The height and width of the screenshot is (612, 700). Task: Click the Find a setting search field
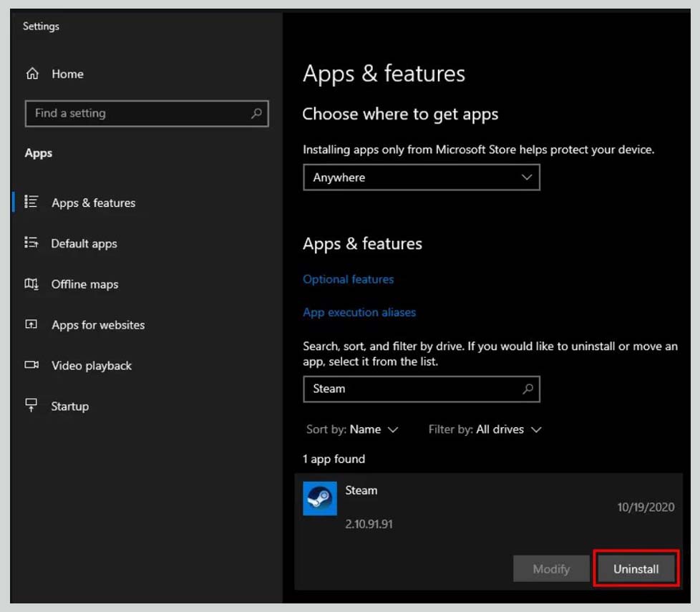136,113
